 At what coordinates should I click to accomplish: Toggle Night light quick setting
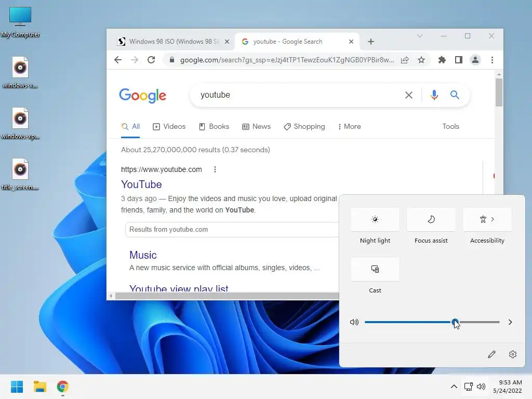(x=375, y=219)
